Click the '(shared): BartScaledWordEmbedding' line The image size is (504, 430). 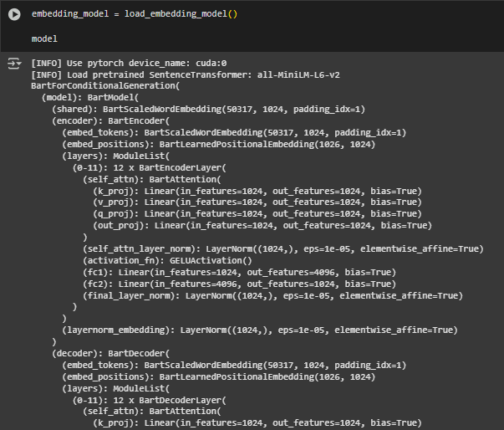tap(209, 109)
